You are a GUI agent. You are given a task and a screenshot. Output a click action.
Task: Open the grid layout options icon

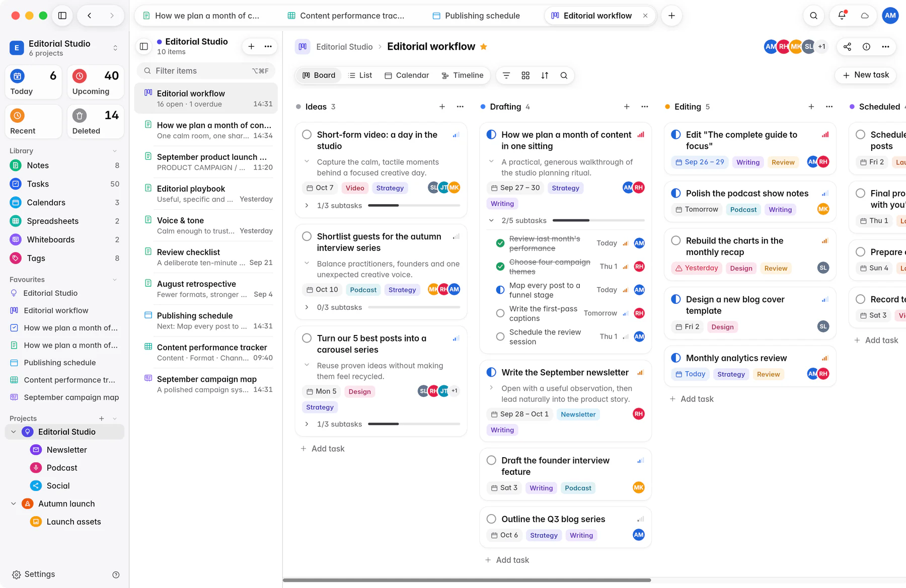point(525,75)
